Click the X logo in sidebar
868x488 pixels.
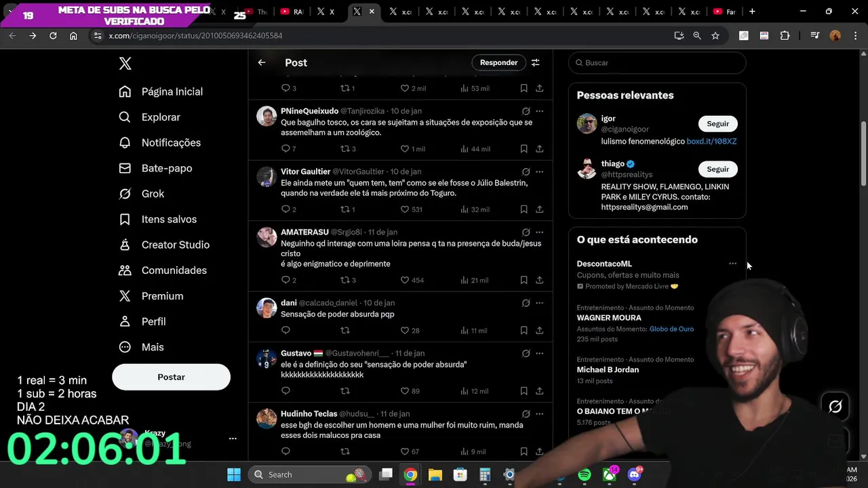[125, 64]
